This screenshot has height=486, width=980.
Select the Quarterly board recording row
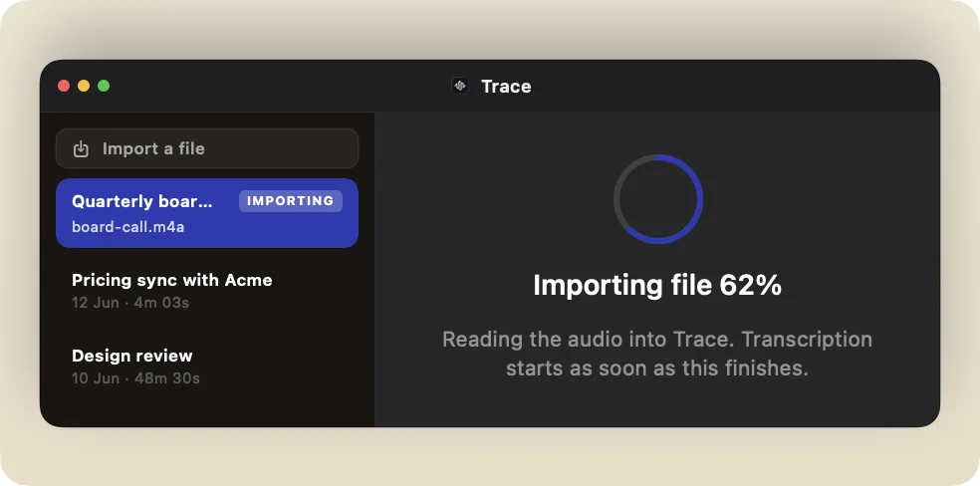click(x=207, y=213)
